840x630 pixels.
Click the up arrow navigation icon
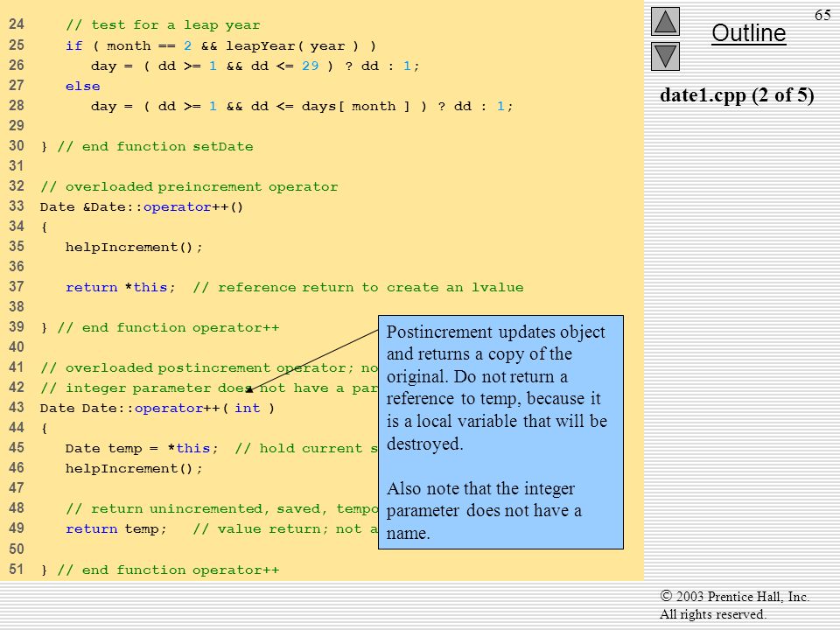click(x=665, y=21)
